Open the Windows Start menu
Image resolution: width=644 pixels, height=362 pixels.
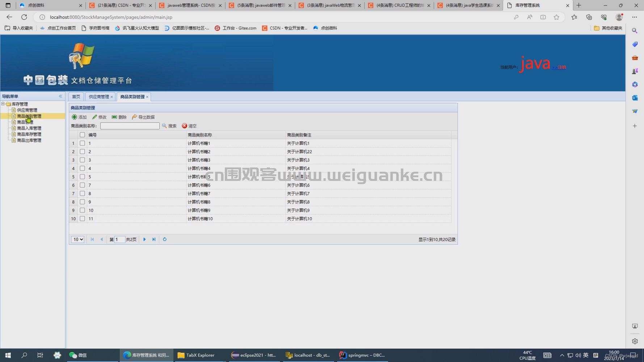pyautogui.click(x=8, y=355)
